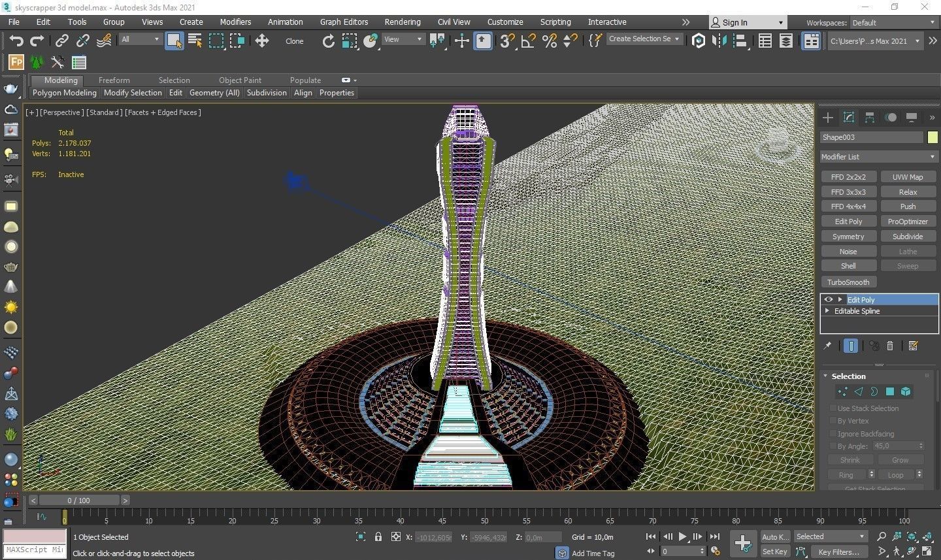Open the Create panel plus tab
The image size is (941, 560).
click(x=828, y=118)
